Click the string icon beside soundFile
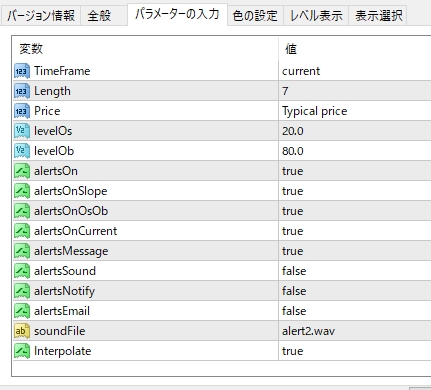The width and height of the screenshot is (431, 390). tap(22, 331)
